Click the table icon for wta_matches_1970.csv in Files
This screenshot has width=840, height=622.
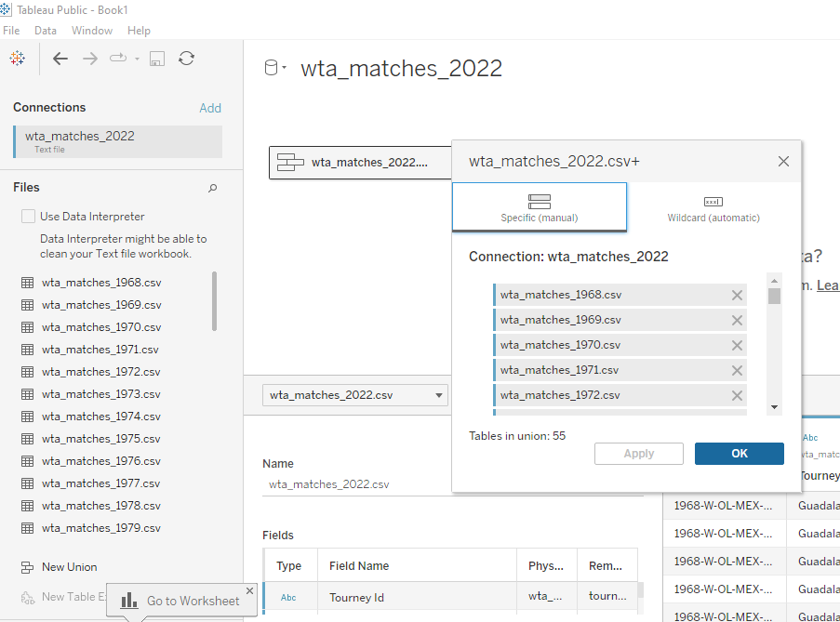(x=27, y=327)
